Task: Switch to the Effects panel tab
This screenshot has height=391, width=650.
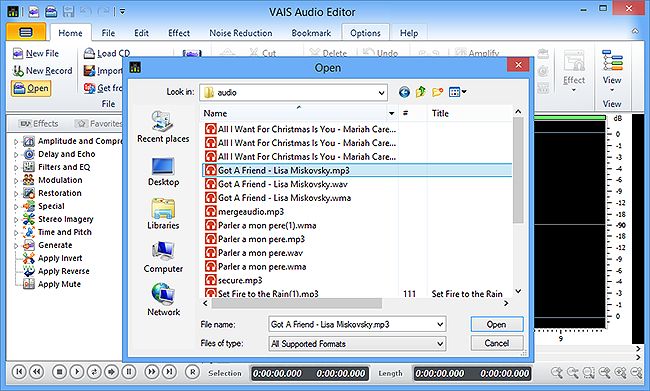Action: point(39,124)
